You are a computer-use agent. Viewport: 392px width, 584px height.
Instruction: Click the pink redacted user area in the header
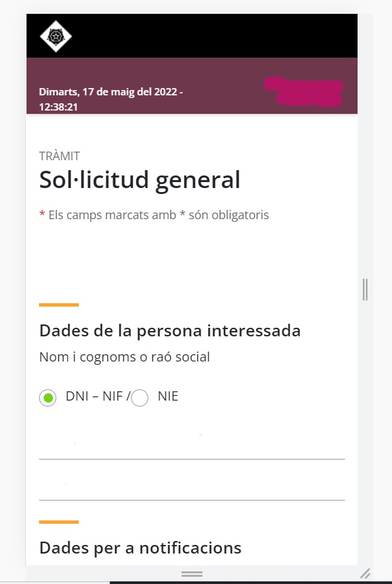[x=303, y=91]
